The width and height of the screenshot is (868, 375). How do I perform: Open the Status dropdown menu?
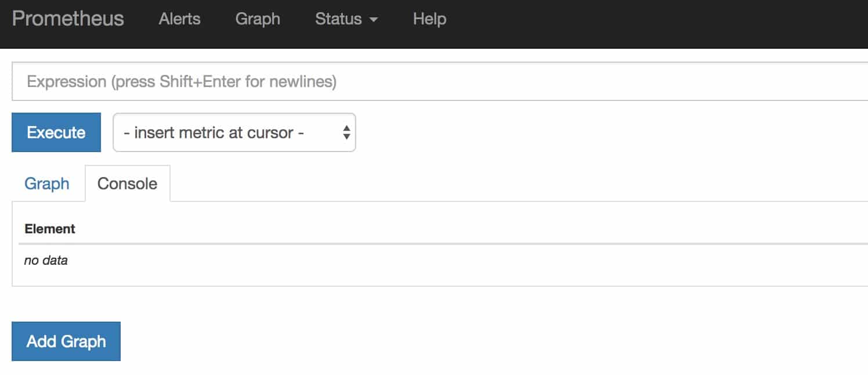339,19
